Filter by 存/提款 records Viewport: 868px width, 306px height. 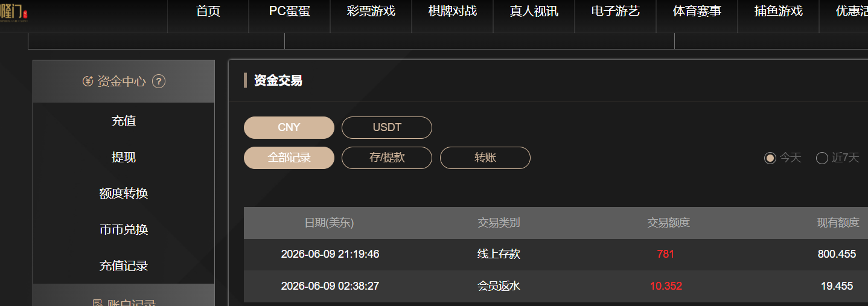(x=387, y=158)
